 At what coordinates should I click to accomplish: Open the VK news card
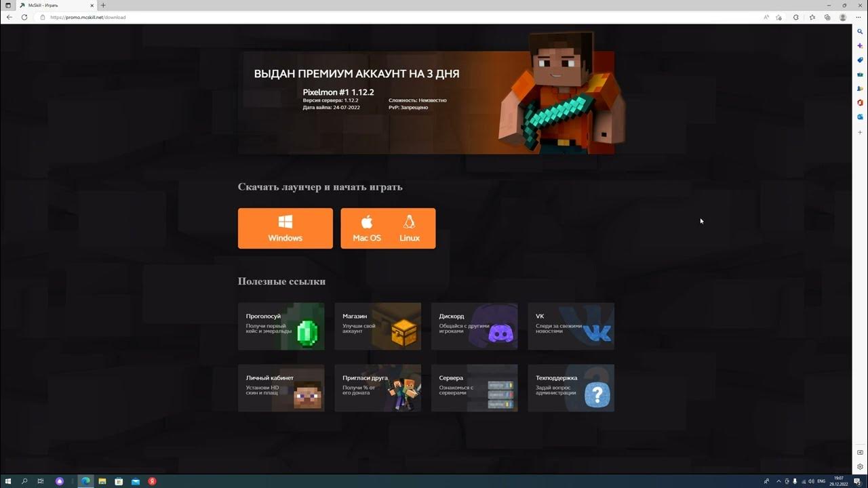[571, 326]
